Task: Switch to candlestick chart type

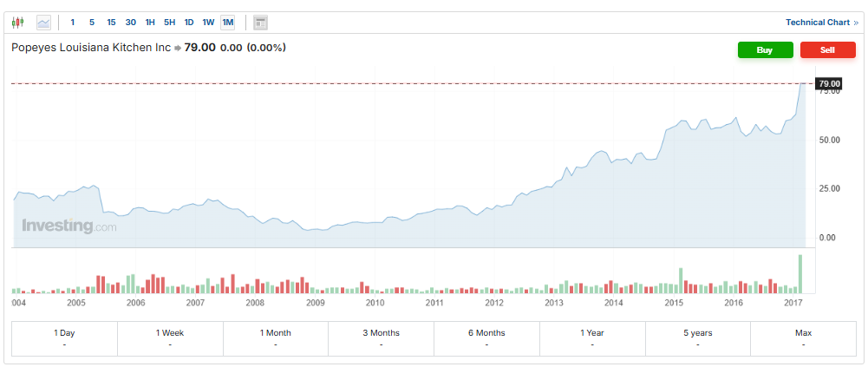Action: [18, 23]
